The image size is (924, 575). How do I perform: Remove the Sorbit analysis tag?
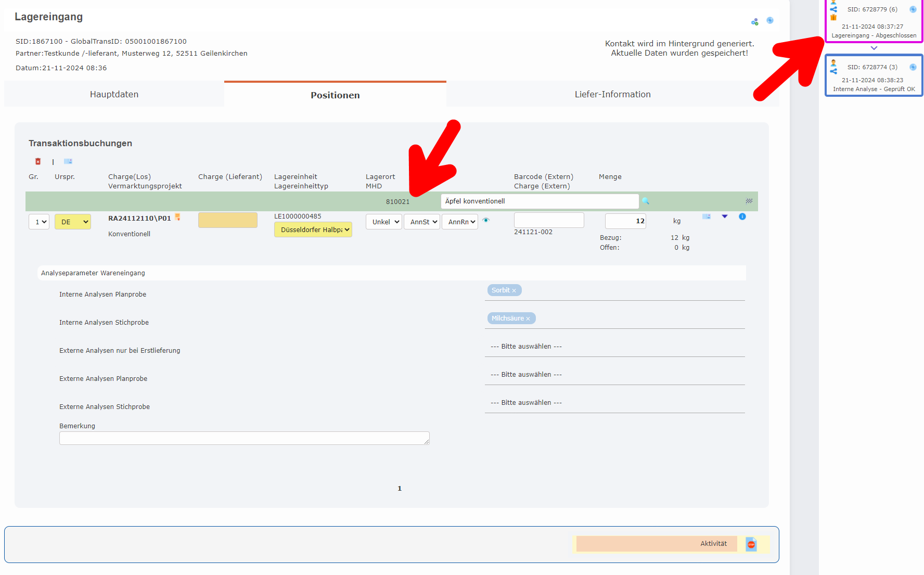coord(514,290)
